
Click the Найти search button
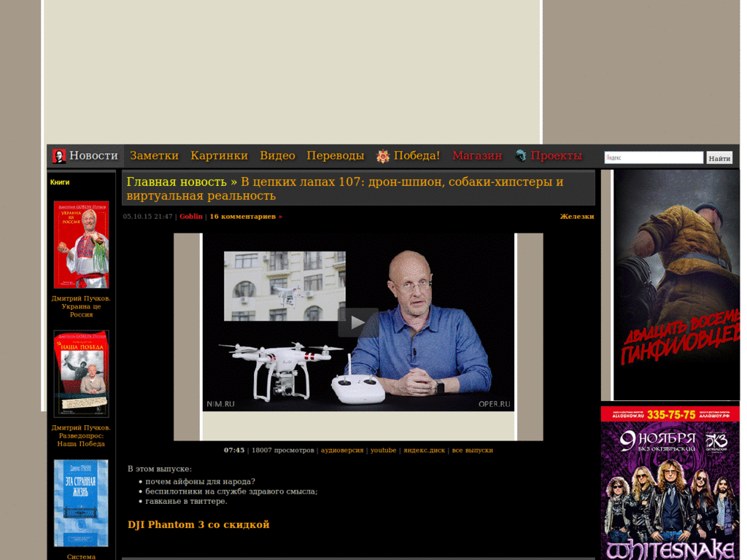[x=719, y=158]
